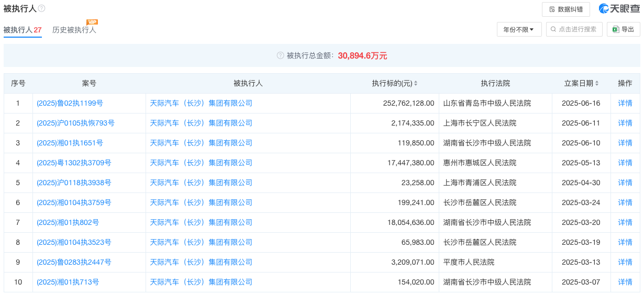Click the 天眼查 logo icon
Screen dimensions: 644x295
click(604, 9)
